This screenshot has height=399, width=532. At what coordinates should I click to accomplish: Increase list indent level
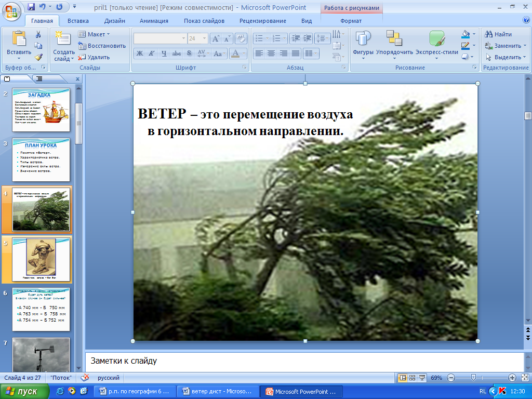click(x=307, y=38)
